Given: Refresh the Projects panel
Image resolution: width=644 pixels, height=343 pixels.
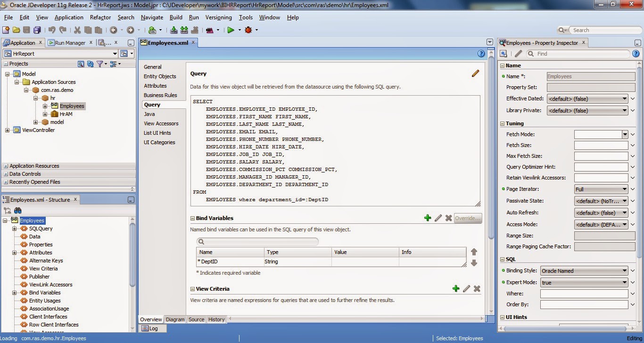Looking at the screenshot, I should [90, 64].
